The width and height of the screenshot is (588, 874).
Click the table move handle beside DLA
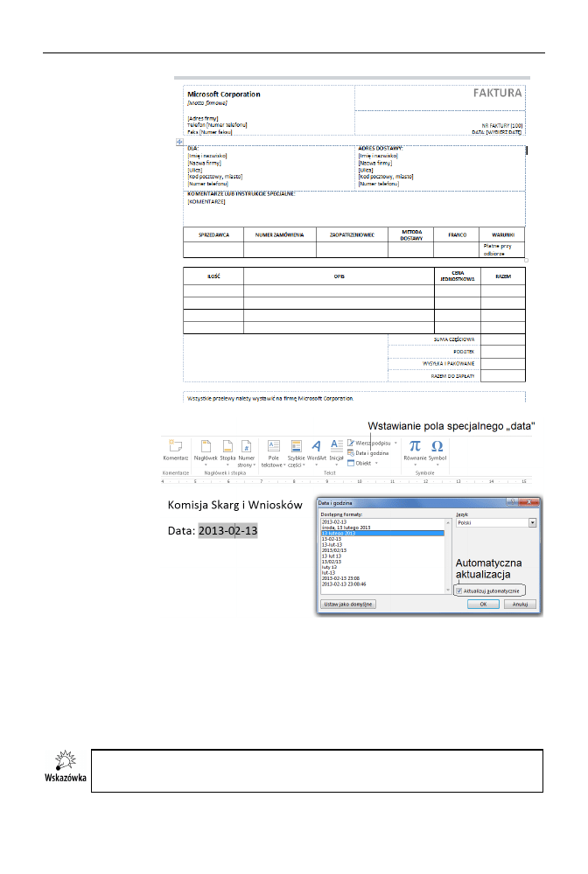click(x=178, y=142)
